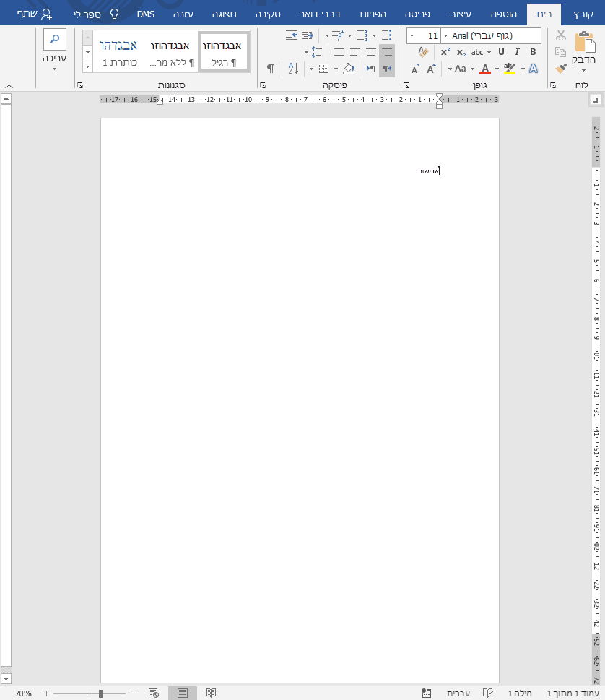Image resolution: width=605 pixels, height=700 pixels.
Task: Collapse the ribbon with caret arrow
Action: click(x=9, y=87)
